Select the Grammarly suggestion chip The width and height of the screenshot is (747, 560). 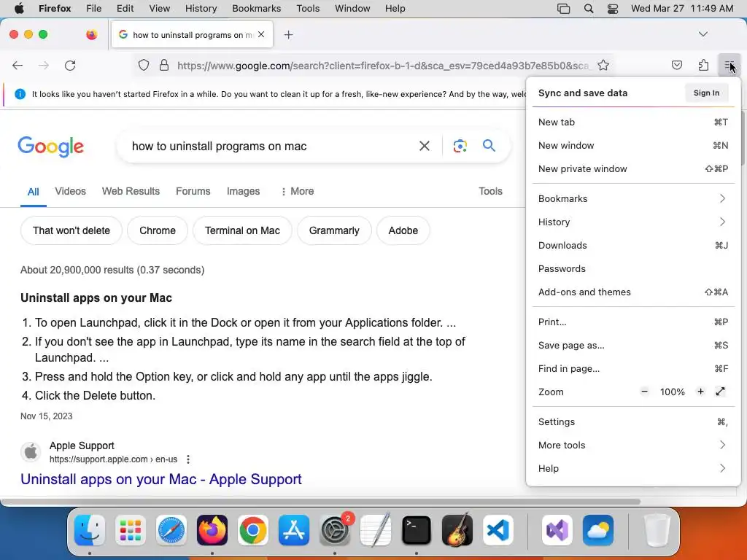pyautogui.click(x=334, y=230)
